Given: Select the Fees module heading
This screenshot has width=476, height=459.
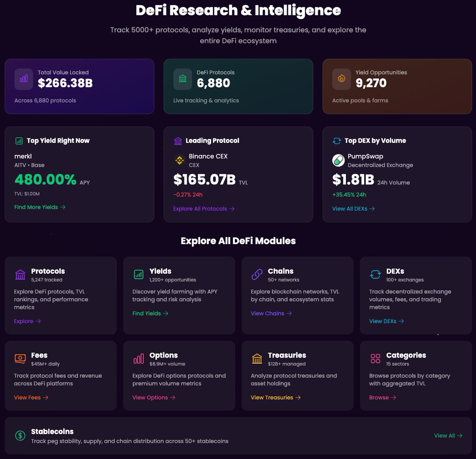Looking at the screenshot, I should [x=39, y=355].
